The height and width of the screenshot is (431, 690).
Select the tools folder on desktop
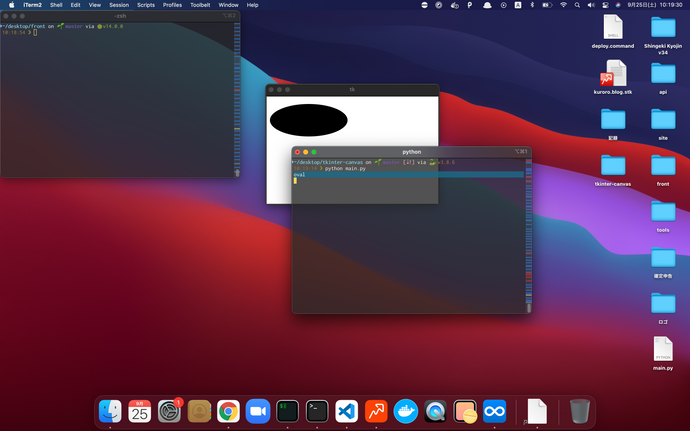tap(663, 216)
